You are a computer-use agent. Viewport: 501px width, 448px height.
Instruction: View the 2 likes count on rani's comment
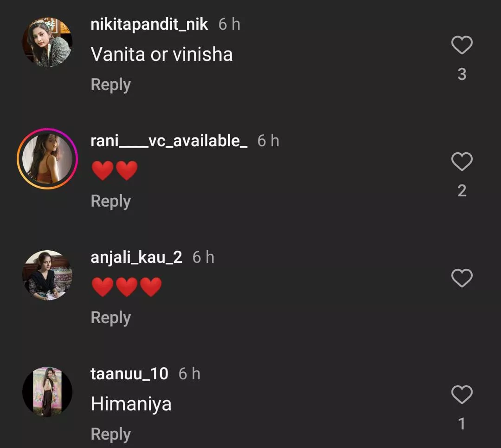tap(462, 191)
